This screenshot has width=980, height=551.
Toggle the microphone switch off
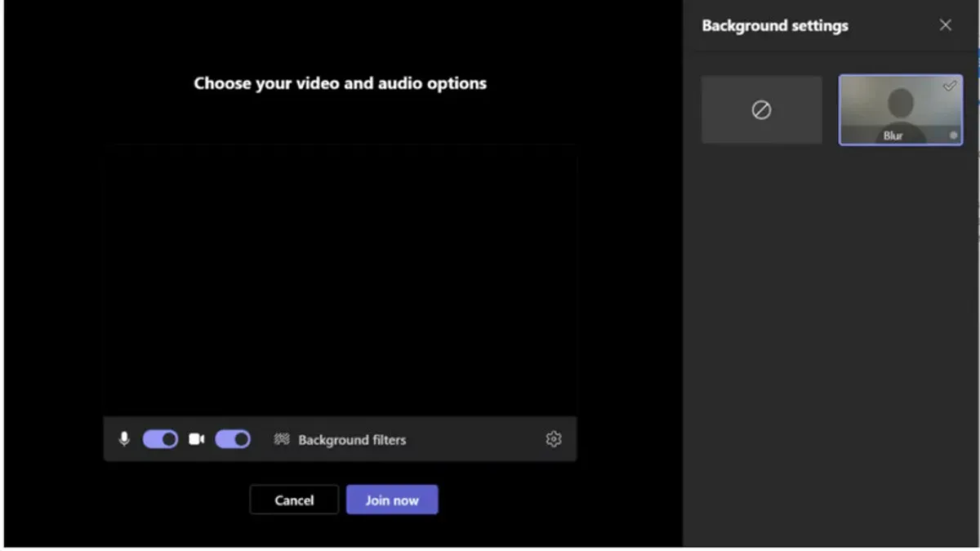pos(160,439)
